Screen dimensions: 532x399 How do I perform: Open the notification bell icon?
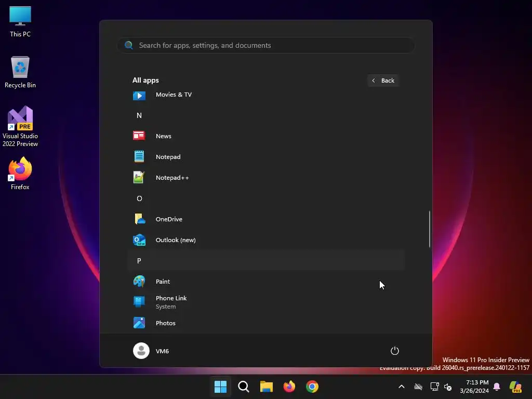(x=497, y=387)
